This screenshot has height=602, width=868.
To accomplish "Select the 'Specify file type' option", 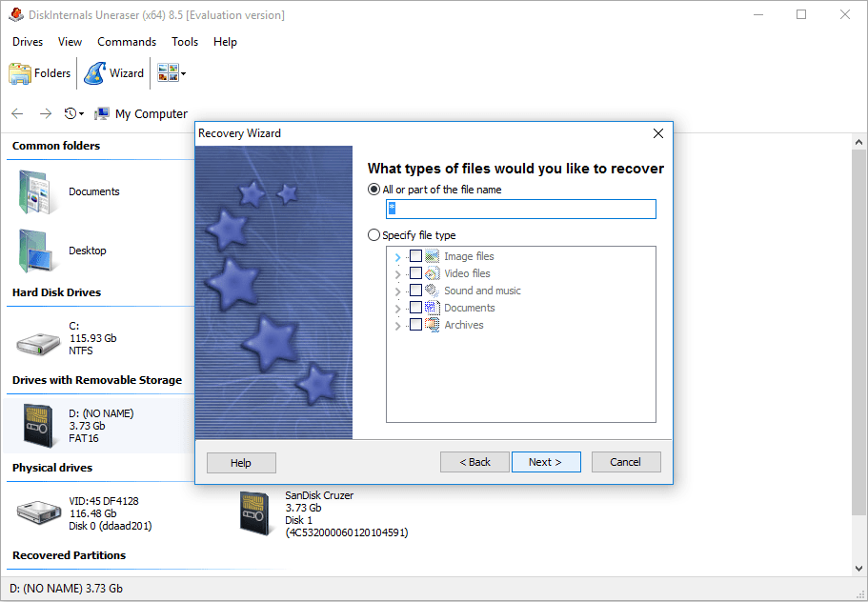I will pos(374,235).
